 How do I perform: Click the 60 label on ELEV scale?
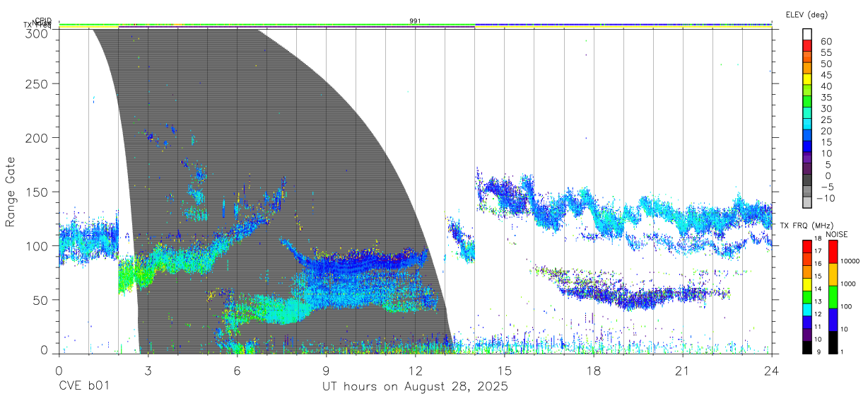click(826, 41)
